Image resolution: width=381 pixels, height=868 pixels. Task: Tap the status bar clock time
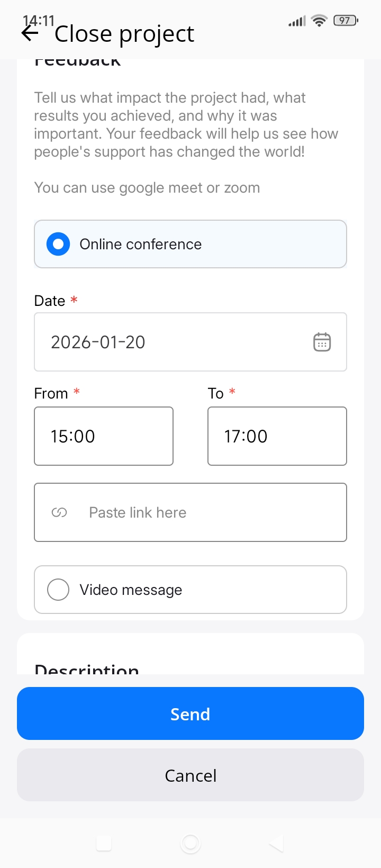tap(39, 20)
